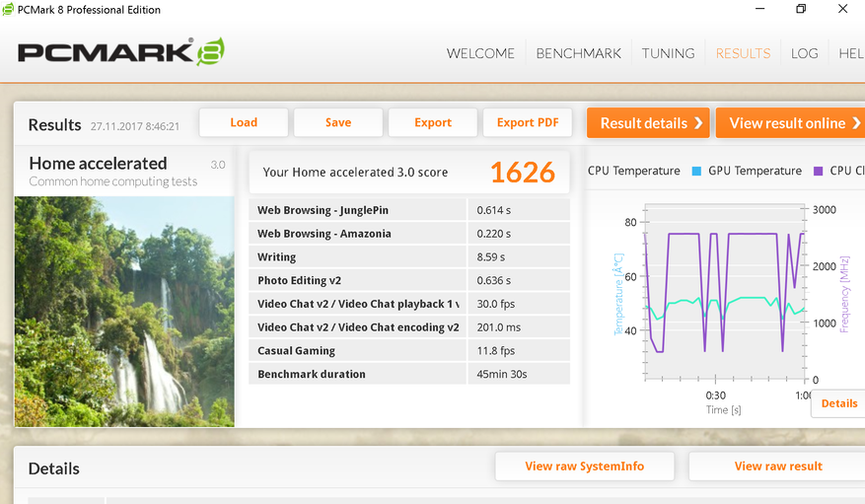
Task: Click the score value 1626
Action: [x=523, y=173]
